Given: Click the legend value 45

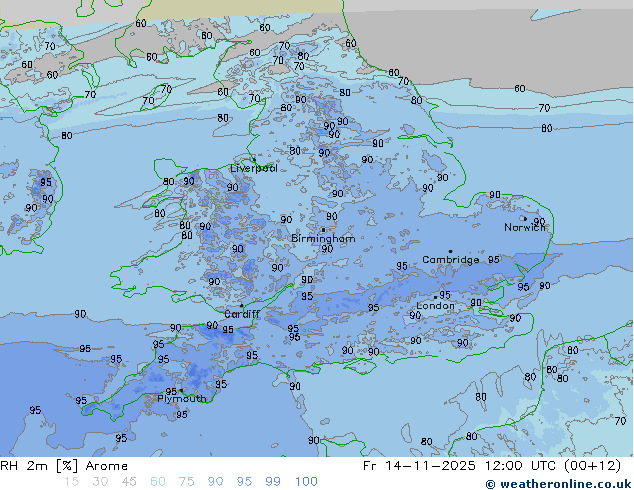Looking at the screenshot, I should (x=129, y=482).
